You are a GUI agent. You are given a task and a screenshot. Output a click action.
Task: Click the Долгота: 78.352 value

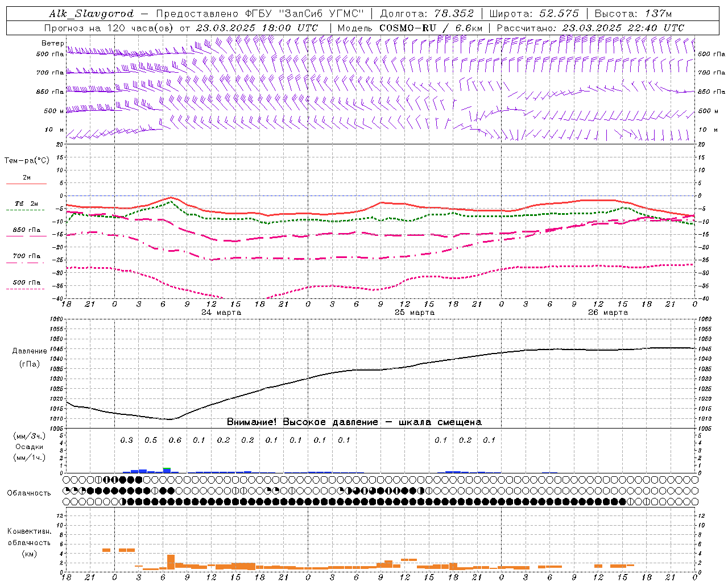(x=427, y=14)
